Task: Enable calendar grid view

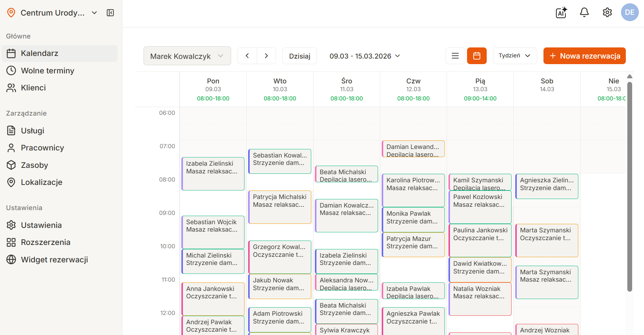Action: click(x=477, y=56)
